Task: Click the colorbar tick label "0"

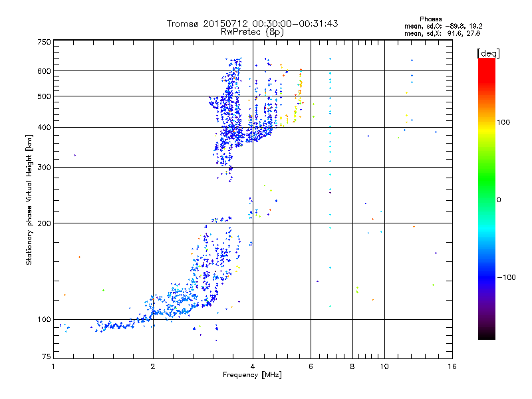Action: [498, 200]
